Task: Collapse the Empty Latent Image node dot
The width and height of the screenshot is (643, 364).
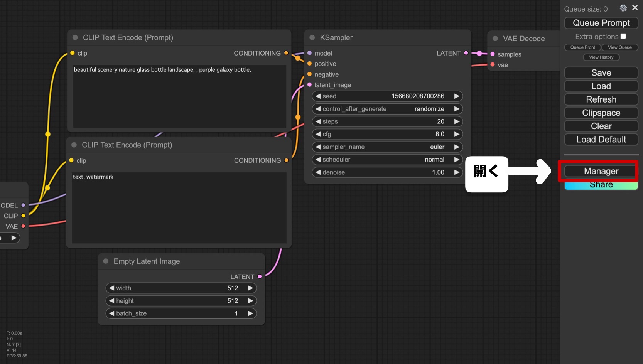Action: pyautogui.click(x=106, y=261)
